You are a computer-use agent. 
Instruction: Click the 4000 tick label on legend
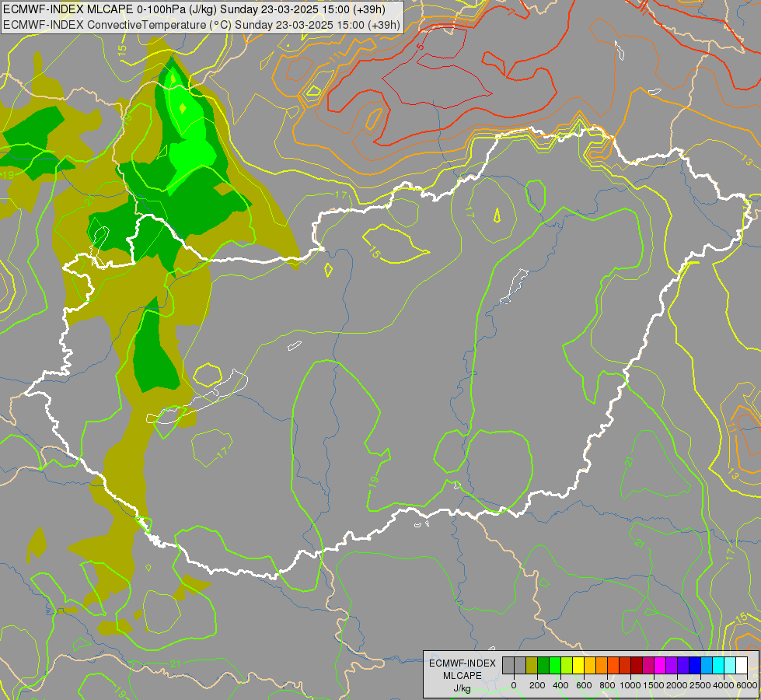pyautogui.click(x=724, y=685)
